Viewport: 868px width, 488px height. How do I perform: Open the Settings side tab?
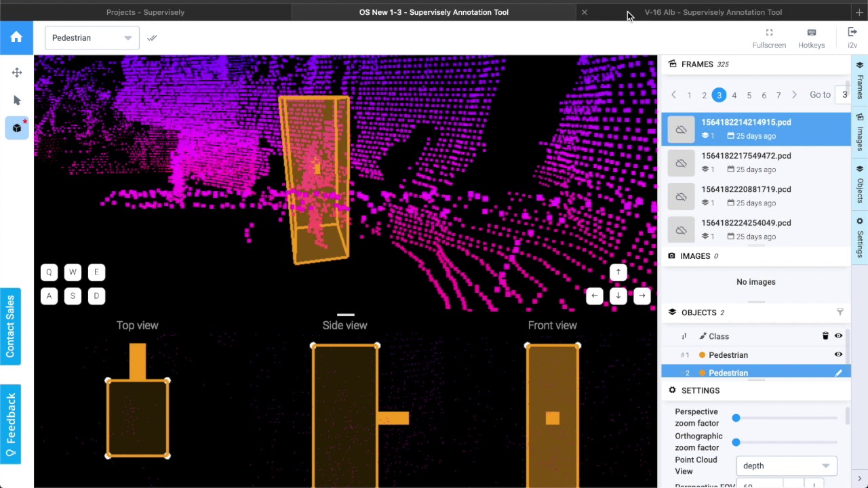point(859,237)
